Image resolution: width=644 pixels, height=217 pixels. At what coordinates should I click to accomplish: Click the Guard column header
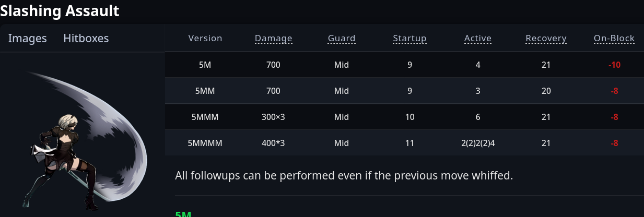tap(342, 38)
